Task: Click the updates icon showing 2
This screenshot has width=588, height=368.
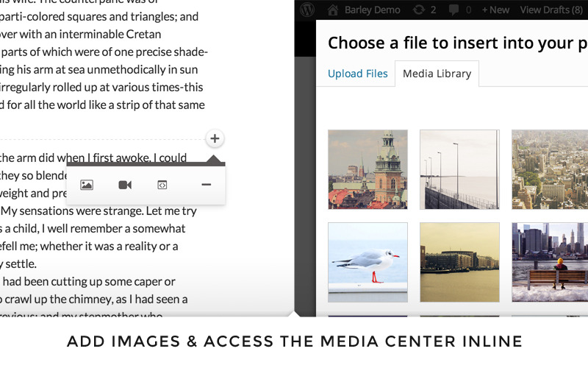Action: 425,10
